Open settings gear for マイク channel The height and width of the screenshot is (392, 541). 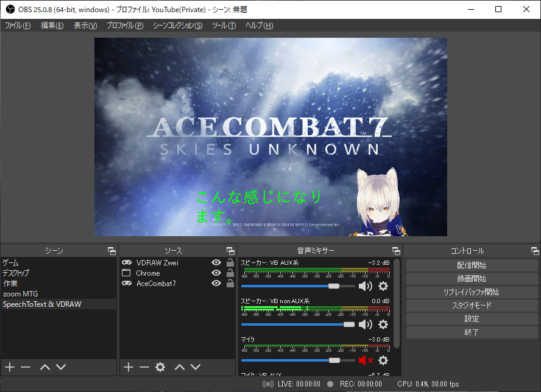[383, 360]
